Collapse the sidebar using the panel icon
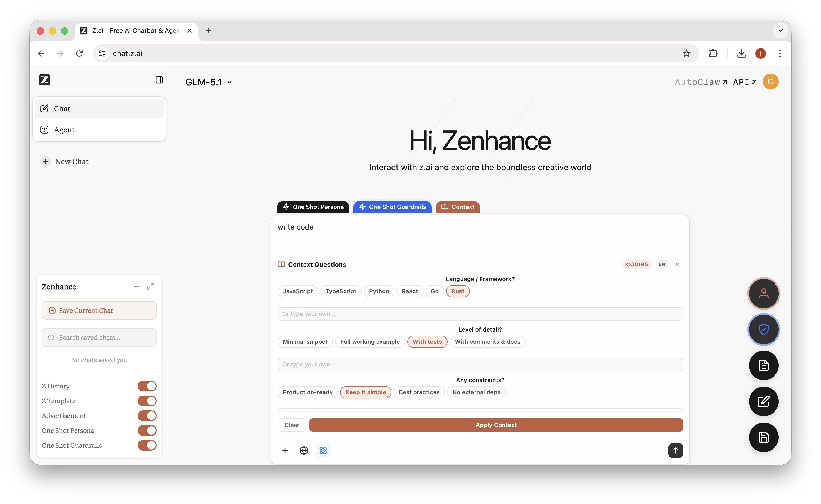The height and width of the screenshot is (504, 821). 159,80
